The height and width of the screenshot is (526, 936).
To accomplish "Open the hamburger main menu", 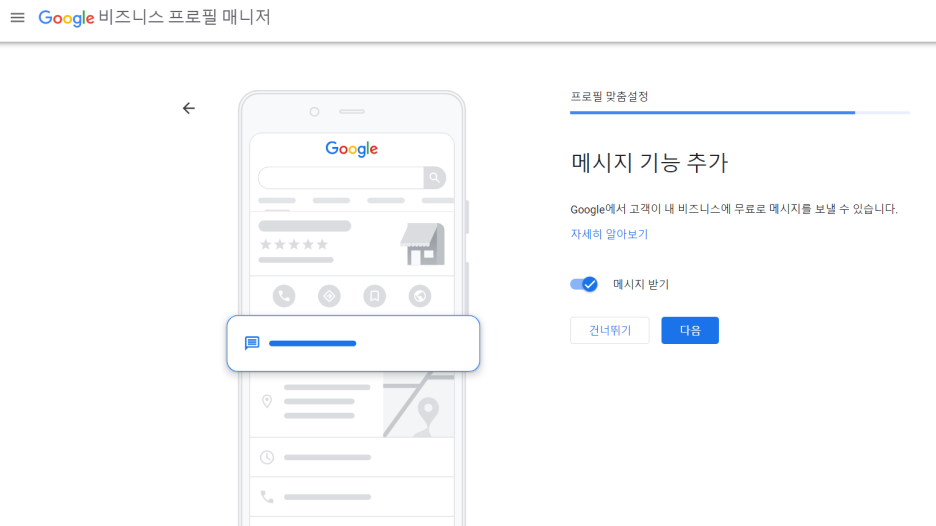I will point(17,17).
